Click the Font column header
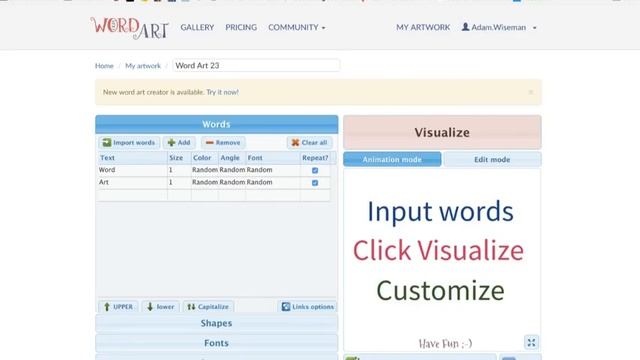640x360 pixels. [x=273, y=158]
